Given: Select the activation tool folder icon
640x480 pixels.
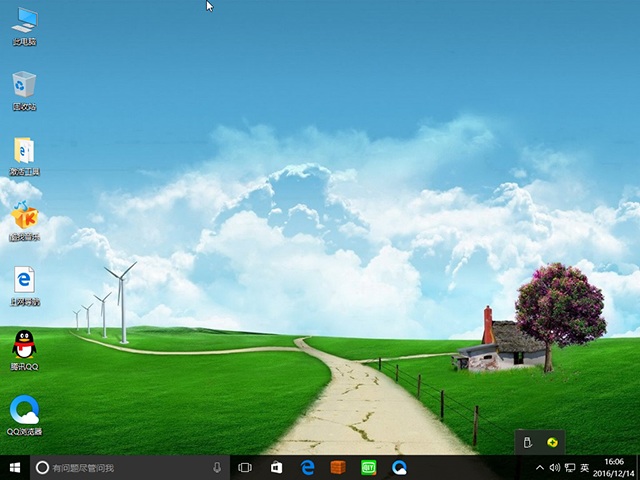Looking at the screenshot, I should click(24, 153).
